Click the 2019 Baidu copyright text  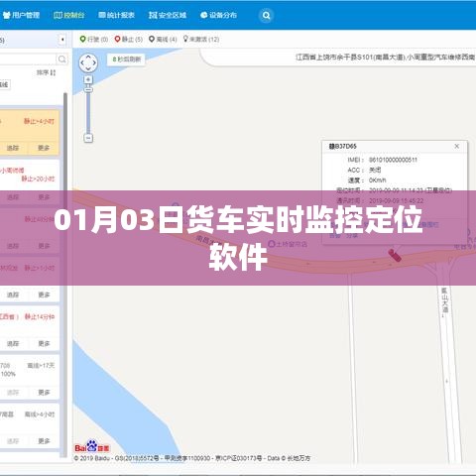192,458
